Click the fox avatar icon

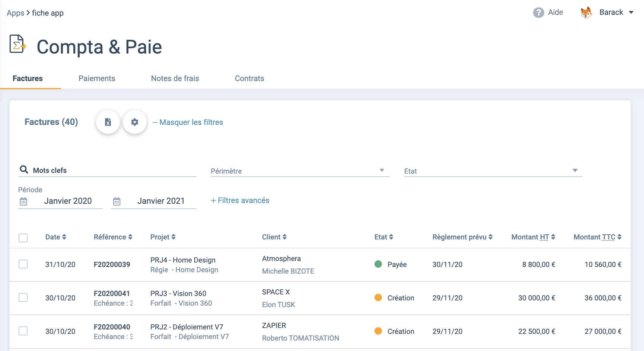586,13
